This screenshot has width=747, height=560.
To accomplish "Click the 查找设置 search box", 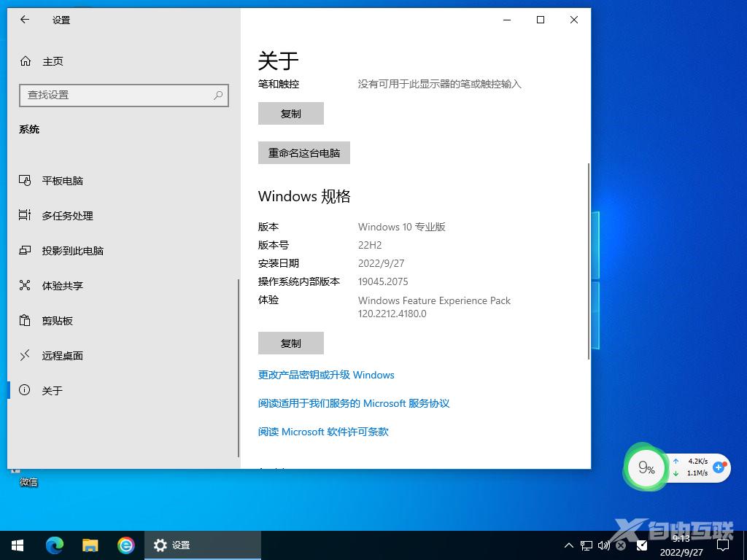I will (x=124, y=95).
